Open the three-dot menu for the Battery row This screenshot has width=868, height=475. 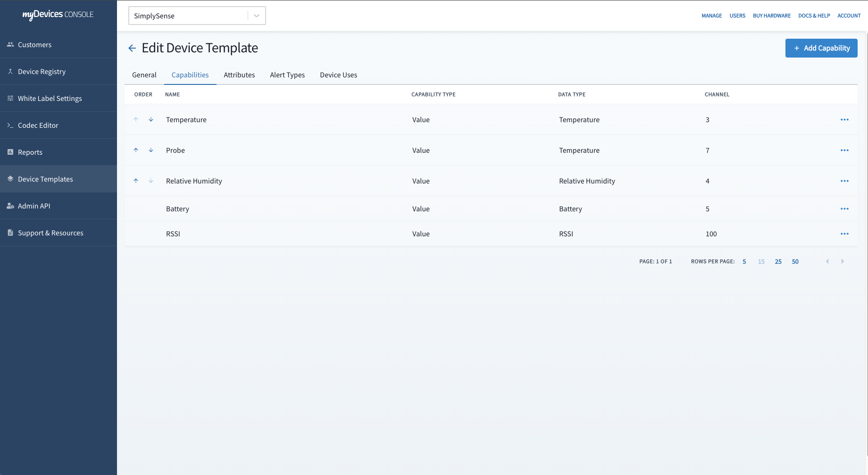844,209
